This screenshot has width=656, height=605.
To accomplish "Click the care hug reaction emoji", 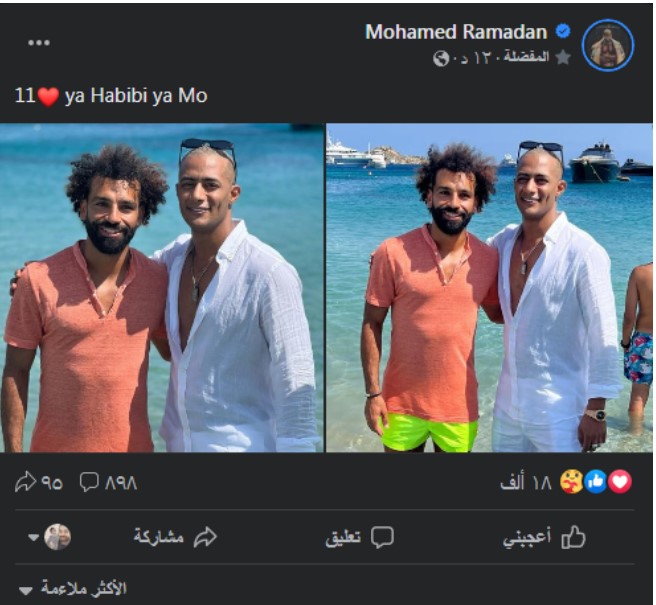I will pos(571,482).
